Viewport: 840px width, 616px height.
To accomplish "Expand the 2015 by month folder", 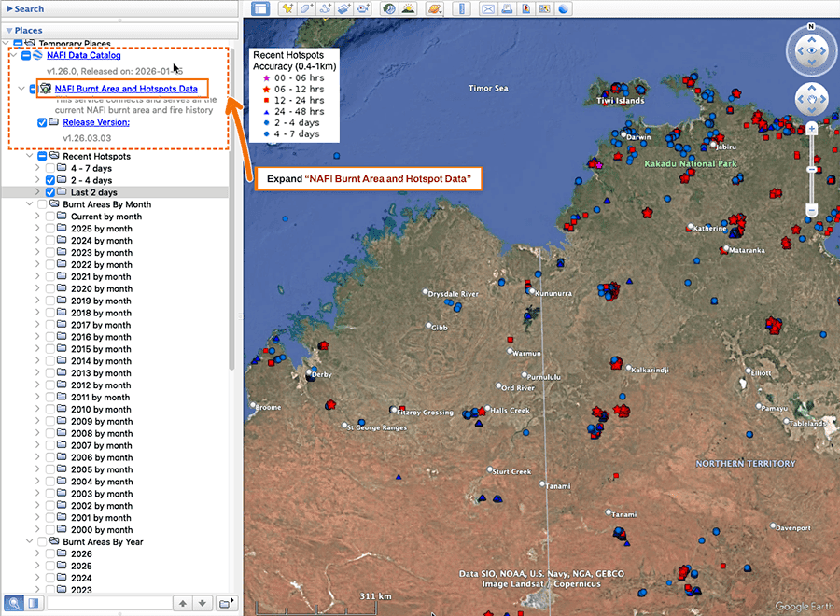I will pyautogui.click(x=37, y=349).
